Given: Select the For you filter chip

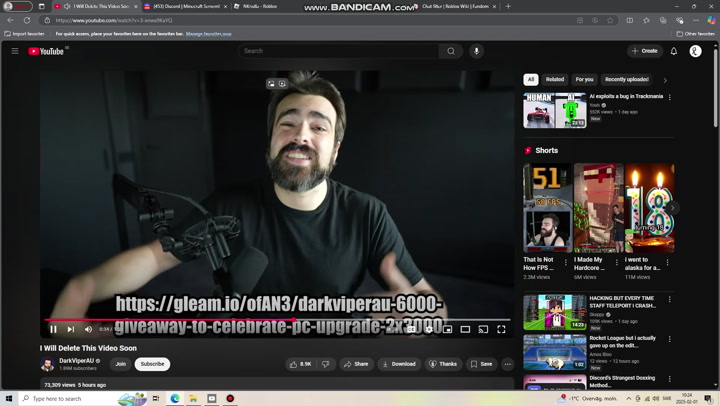Looking at the screenshot, I should coord(584,79).
